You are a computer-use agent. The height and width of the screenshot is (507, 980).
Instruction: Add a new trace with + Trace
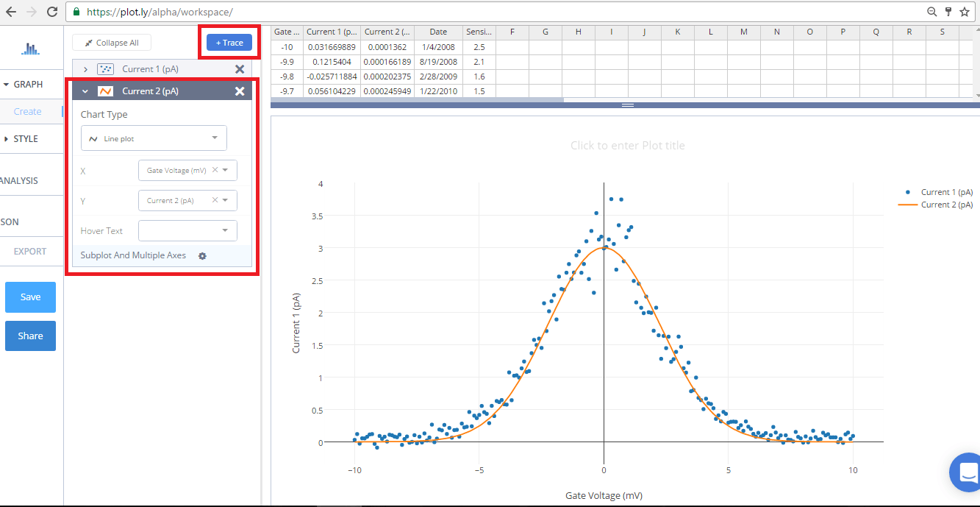click(x=229, y=42)
